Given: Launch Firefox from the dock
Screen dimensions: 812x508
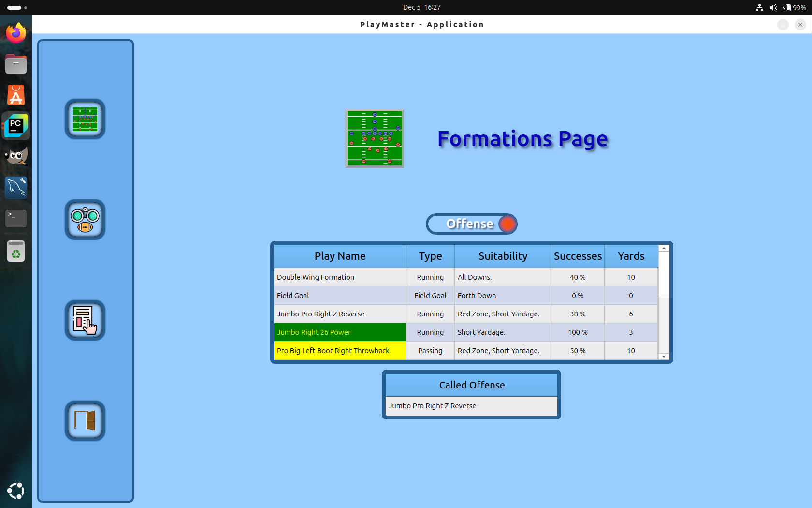Looking at the screenshot, I should pyautogui.click(x=16, y=33).
